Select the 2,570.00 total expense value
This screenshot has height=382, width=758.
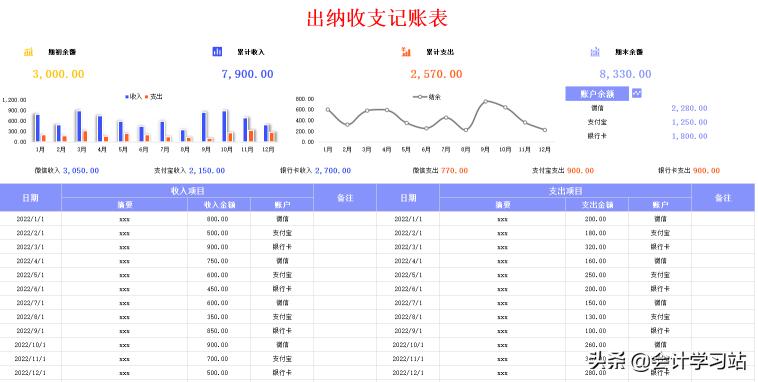[x=437, y=74]
